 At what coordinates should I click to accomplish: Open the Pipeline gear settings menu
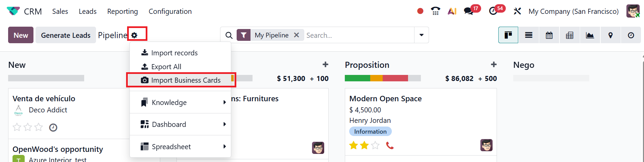point(135,35)
